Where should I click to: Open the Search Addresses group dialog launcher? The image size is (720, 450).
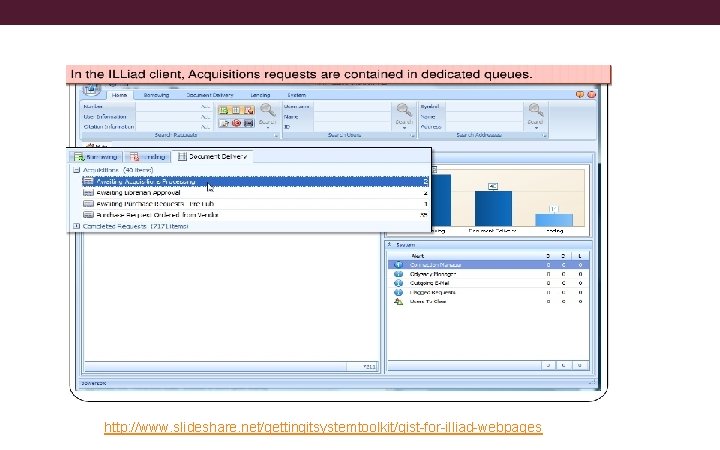[x=544, y=135]
